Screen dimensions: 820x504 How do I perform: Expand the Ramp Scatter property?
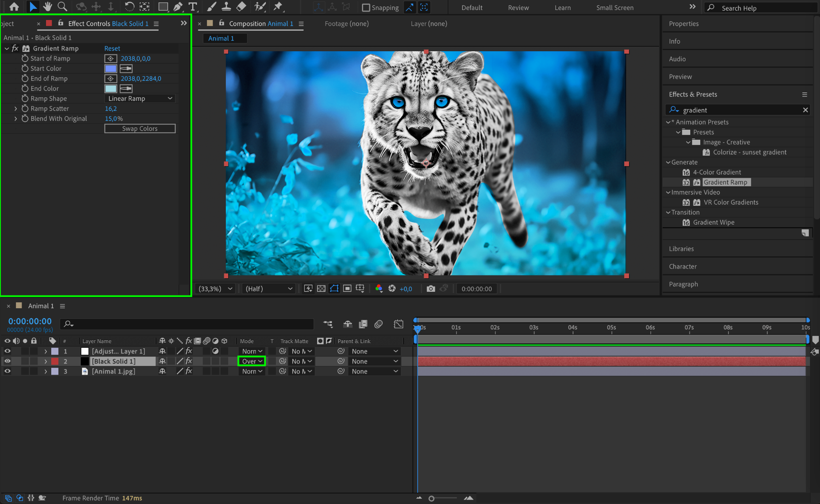(x=16, y=108)
